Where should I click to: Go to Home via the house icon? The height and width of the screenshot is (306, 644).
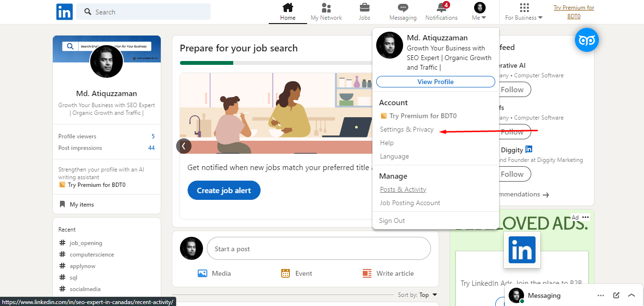pos(287,8)
